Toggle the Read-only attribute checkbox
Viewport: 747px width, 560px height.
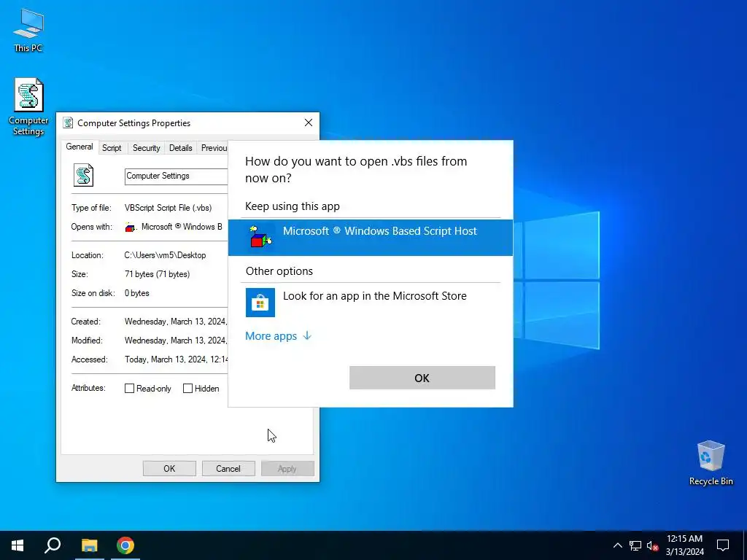(129, 389)
